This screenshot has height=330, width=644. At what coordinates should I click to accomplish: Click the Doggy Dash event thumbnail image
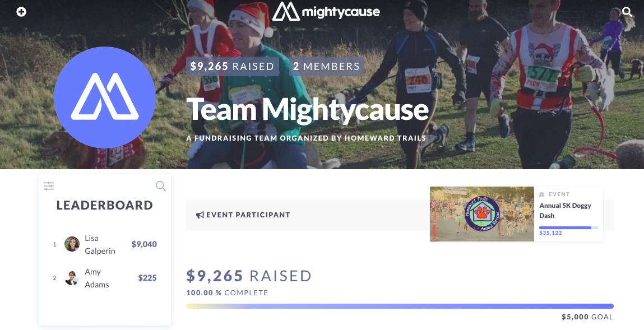click(x=482, y=214)
